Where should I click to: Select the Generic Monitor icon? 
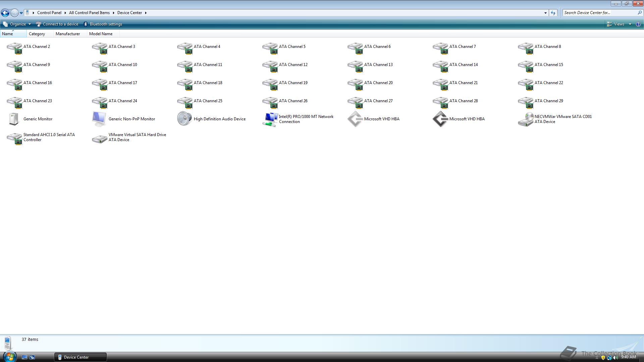14,119
